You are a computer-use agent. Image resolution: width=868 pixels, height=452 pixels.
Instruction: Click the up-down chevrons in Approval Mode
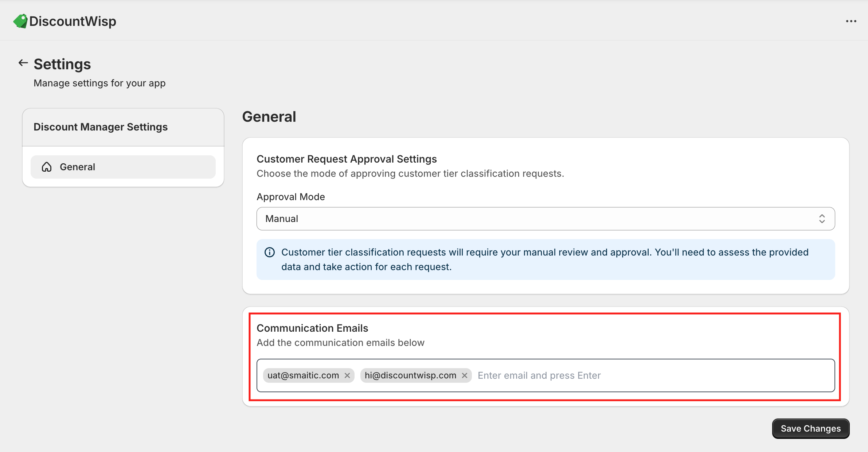pyautogui.click(x=822, y=219)
